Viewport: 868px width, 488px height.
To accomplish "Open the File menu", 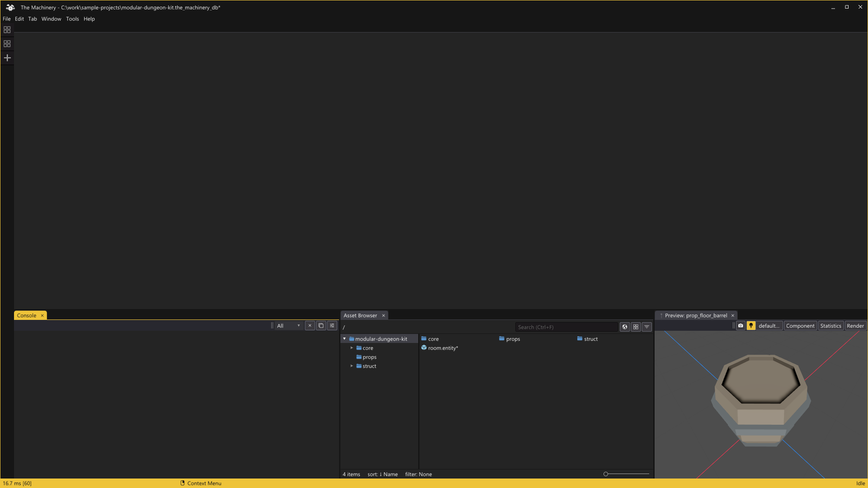I will (7, 18).
